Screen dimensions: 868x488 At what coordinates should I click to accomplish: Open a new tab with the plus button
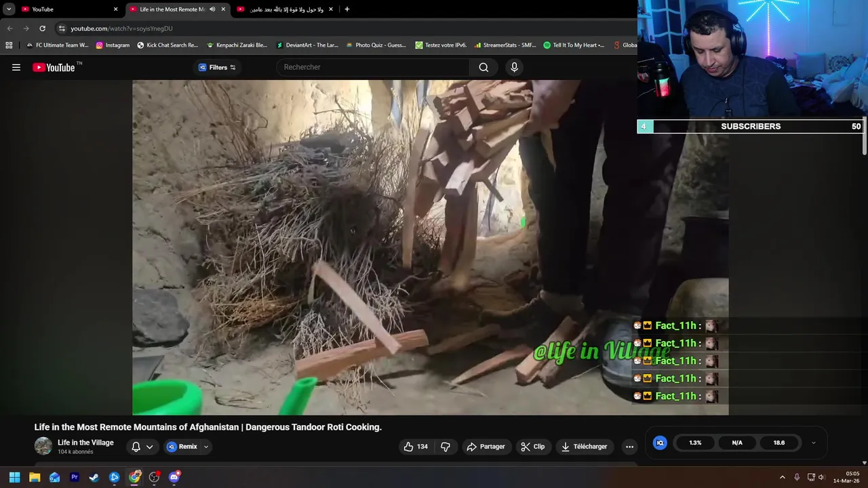click(347, 9)
